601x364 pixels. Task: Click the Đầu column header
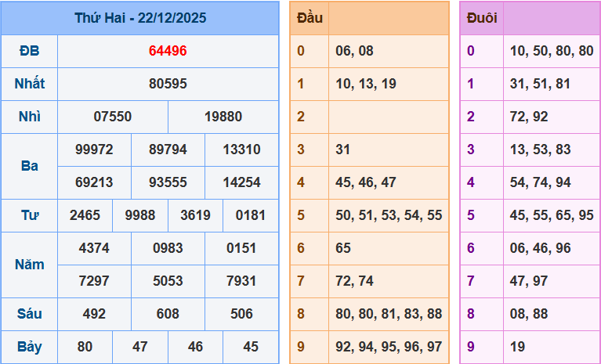310,18
